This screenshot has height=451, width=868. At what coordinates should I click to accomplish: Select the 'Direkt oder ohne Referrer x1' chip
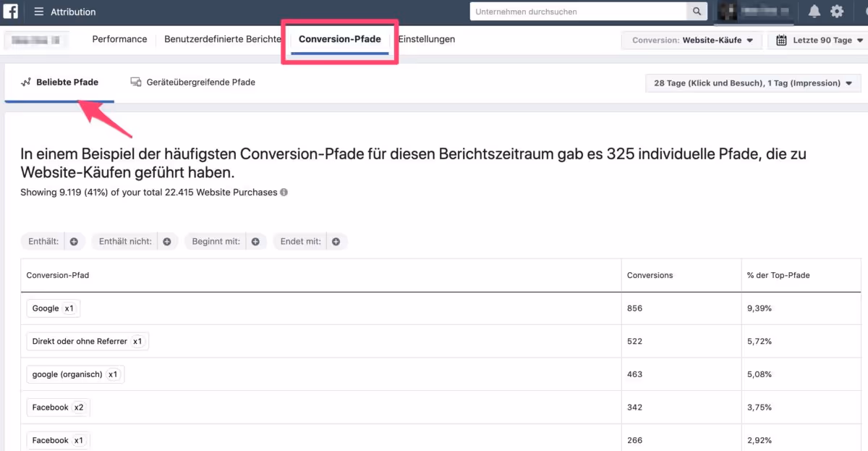[88, 342]
